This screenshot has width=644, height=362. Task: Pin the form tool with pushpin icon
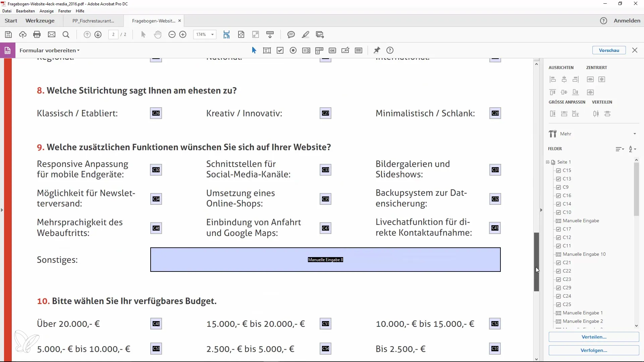[x=377, y=50]
